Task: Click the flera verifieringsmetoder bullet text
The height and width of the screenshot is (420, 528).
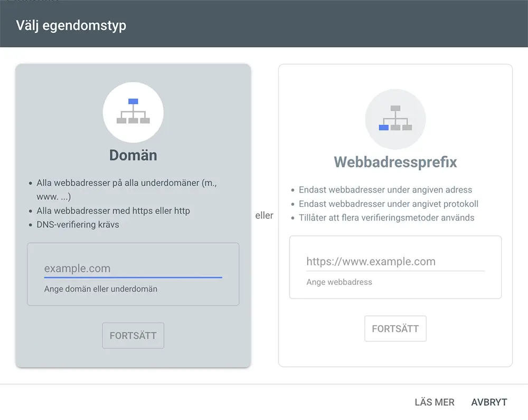Action: 386,218
